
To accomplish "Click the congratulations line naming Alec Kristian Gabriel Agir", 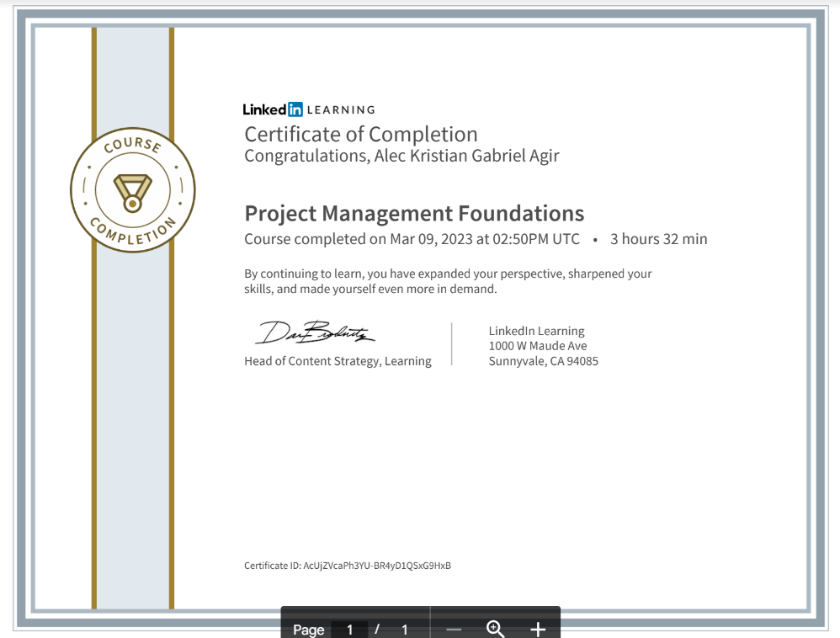I will (x=401, y=156).
